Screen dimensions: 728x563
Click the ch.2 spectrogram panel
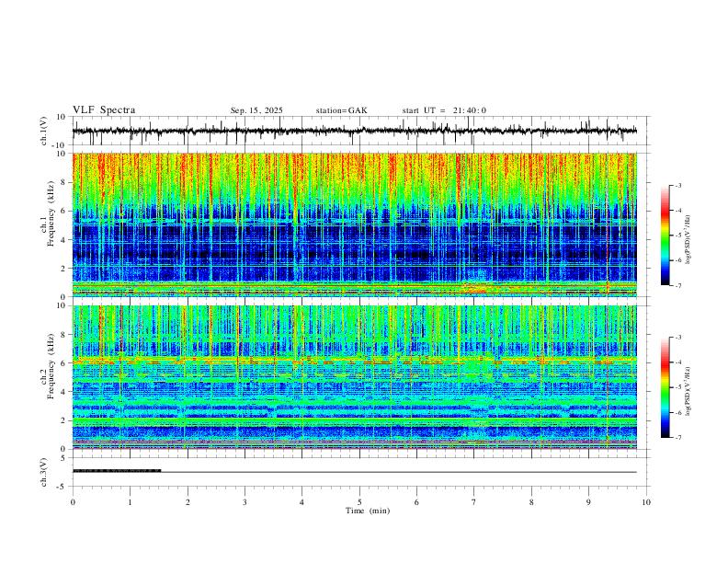pyautogui.click(x=355, y=377)
